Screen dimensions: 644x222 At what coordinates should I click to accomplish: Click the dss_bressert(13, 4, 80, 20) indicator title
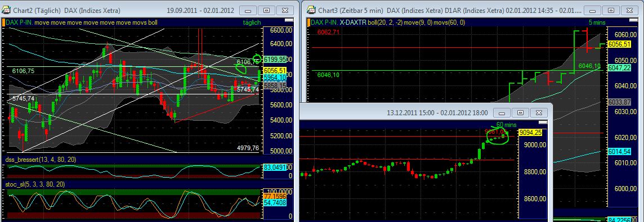pyautogui.click(x=41, y=159)
